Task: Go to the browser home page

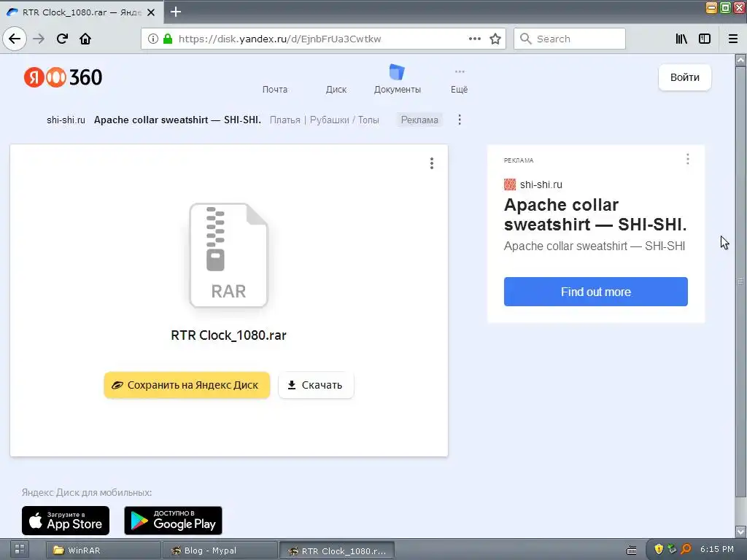Action: click(85, 39)
